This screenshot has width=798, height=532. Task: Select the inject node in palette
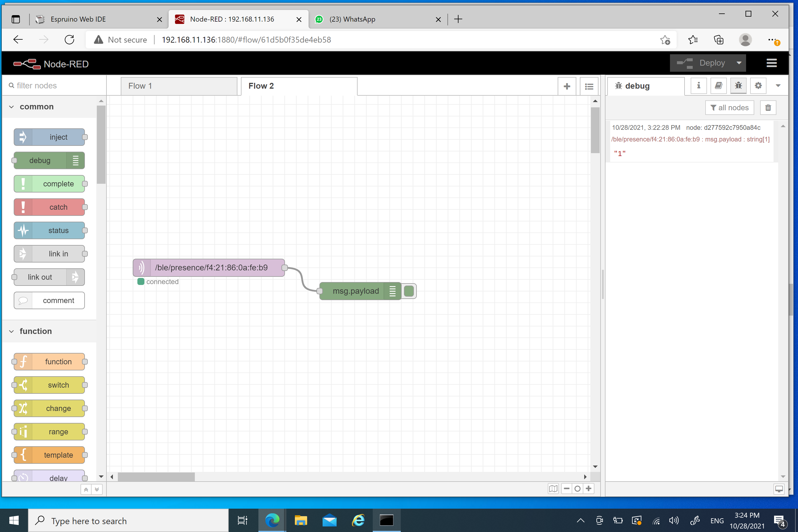[50, 137]
